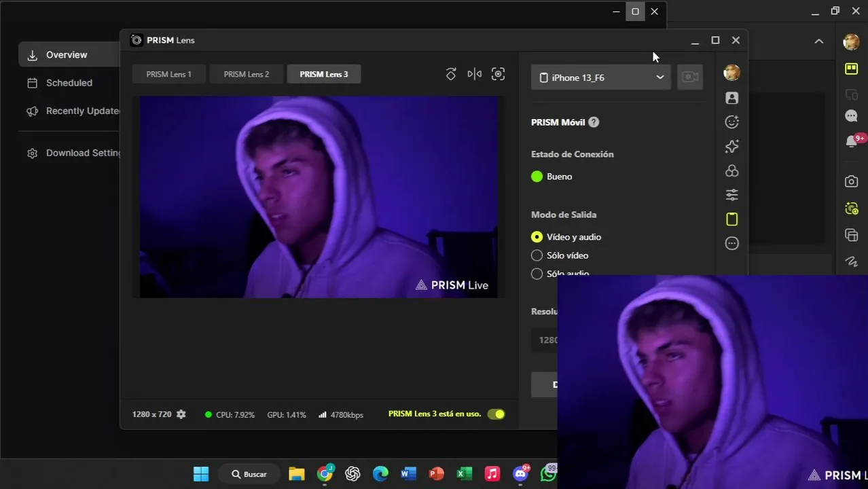
Task: Select the Sólo vídeo output mode
Action: [560, 255]
